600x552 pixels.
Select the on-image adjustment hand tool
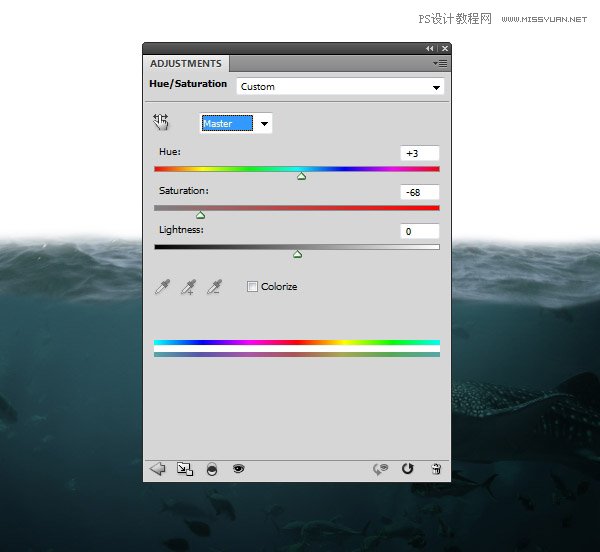point(161,122)
